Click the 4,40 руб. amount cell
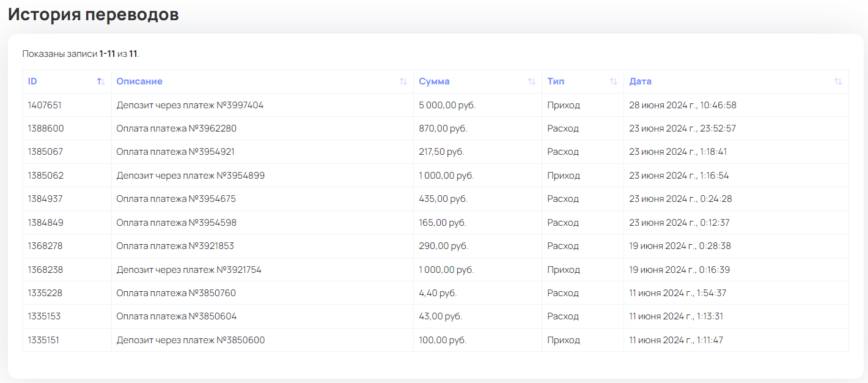This screenshot has height=383, width=868. click(x=438, y=293)
